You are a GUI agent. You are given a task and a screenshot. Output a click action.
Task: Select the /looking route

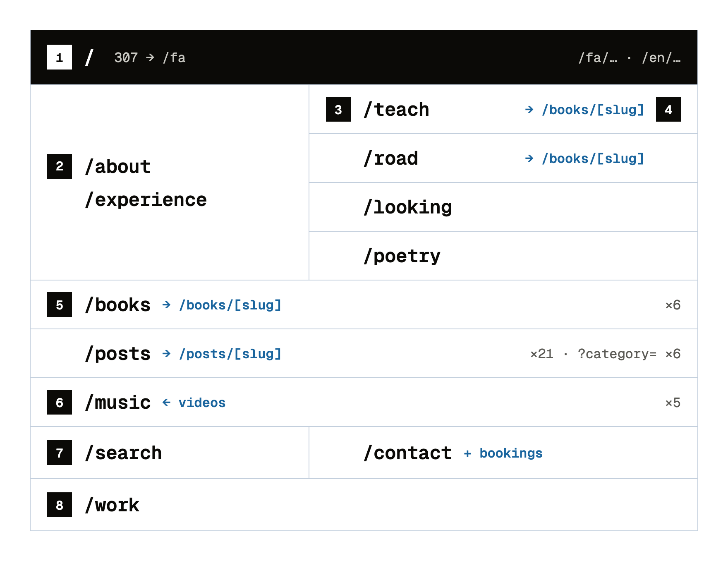(x=407, y=207)
